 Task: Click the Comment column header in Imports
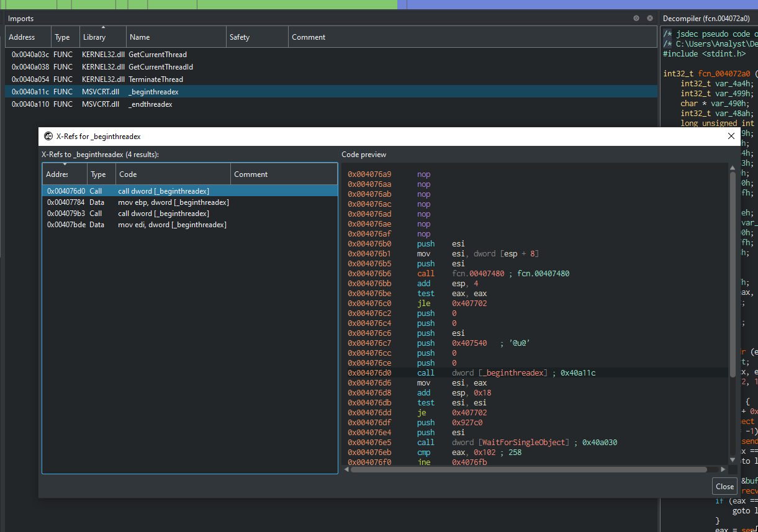click(x=472, y=37)
